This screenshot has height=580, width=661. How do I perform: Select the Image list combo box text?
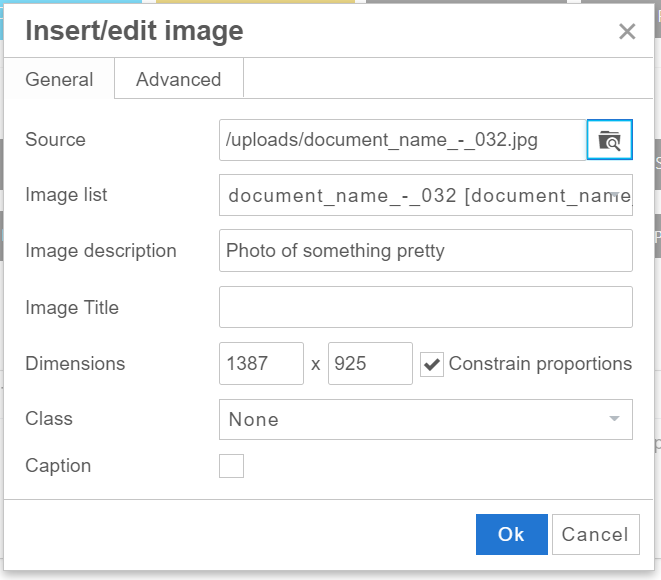click(x=415, y=195)
